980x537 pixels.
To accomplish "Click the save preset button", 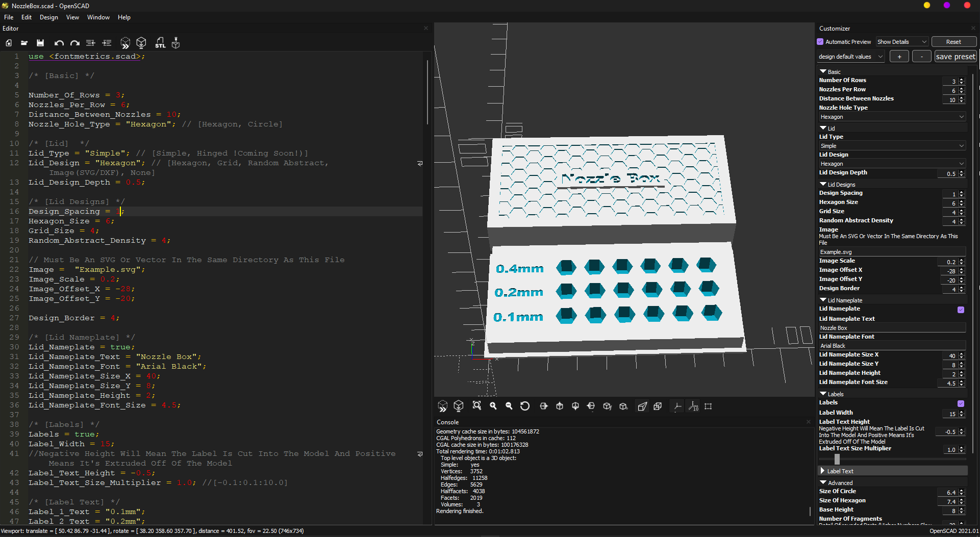I will point(956,57).
